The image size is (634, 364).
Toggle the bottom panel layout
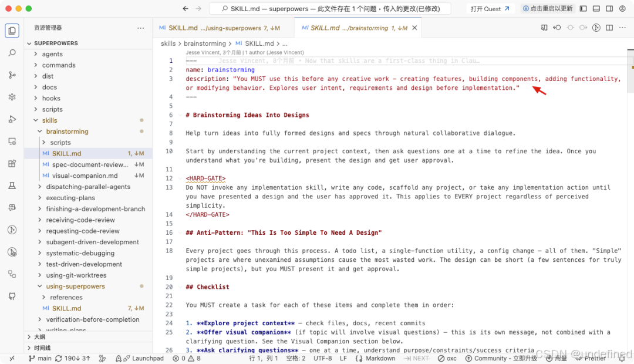pos(596,8)
